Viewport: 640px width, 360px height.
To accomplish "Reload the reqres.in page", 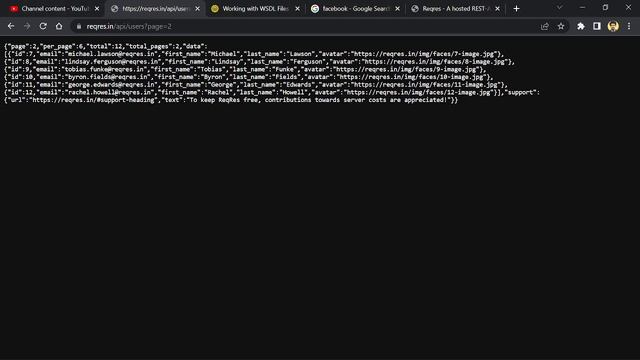I will tap(43, 26).
